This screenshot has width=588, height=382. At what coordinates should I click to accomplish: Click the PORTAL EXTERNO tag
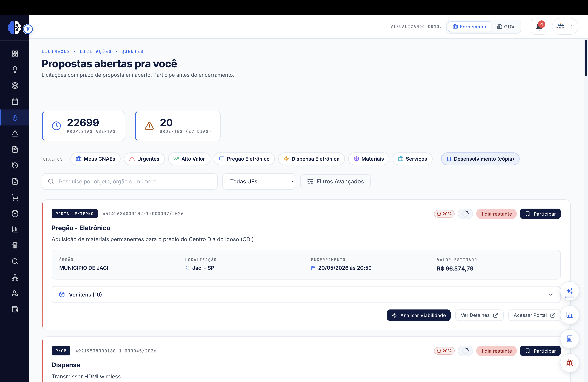pyautogui.click(x=74, y=214)
